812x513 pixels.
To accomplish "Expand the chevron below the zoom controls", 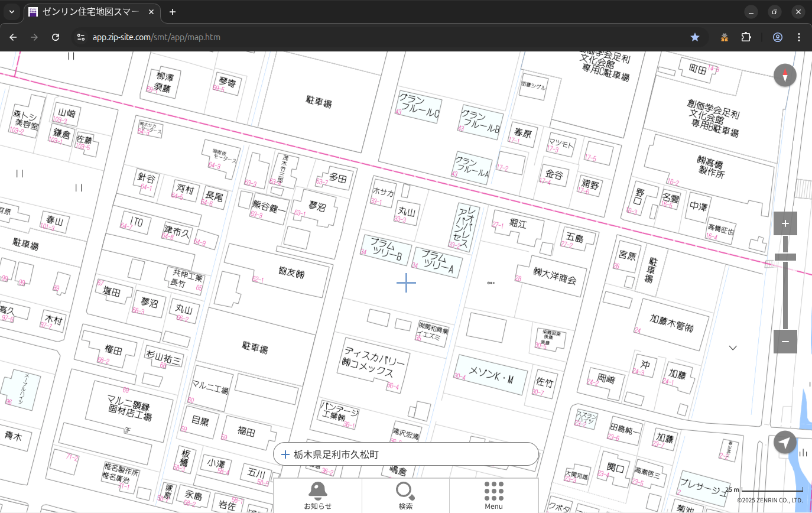I will click(x=733, y=348).
